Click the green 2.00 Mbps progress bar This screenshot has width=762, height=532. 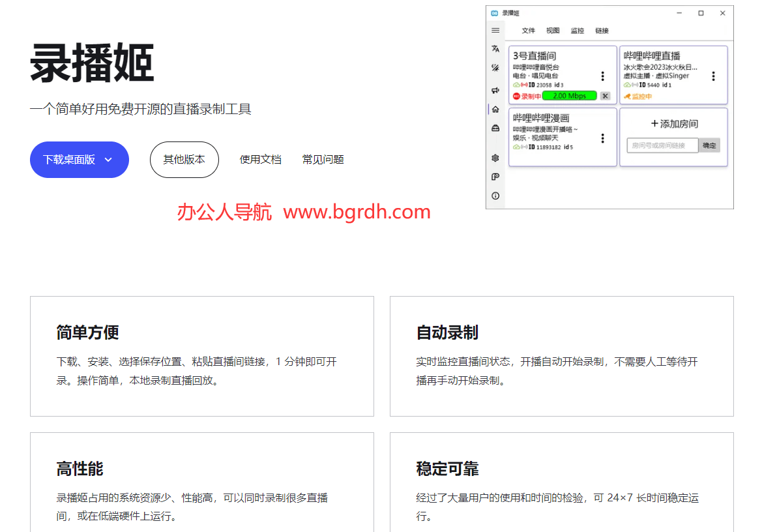[x=569, y=96]
